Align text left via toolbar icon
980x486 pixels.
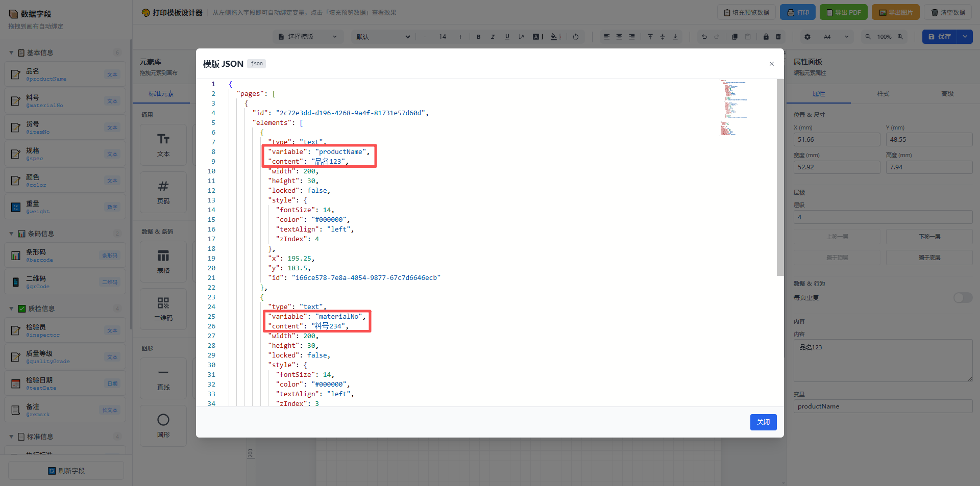(606, 37)
